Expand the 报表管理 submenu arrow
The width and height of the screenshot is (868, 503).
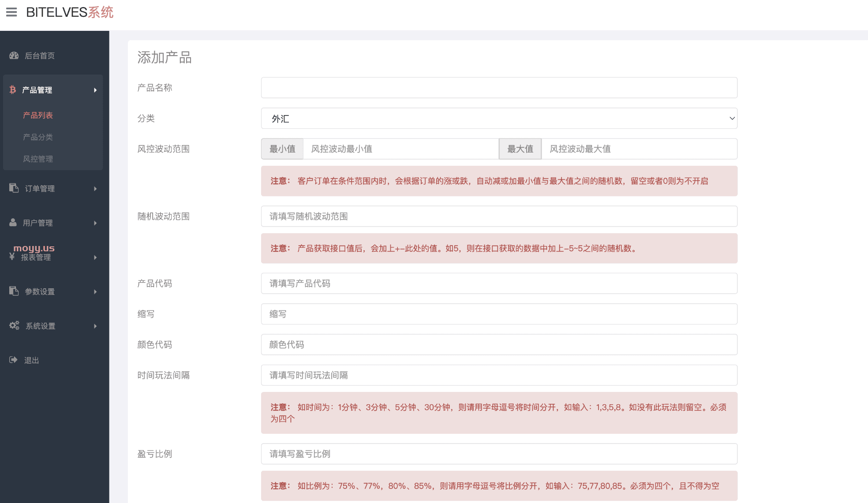pos(95,257)
